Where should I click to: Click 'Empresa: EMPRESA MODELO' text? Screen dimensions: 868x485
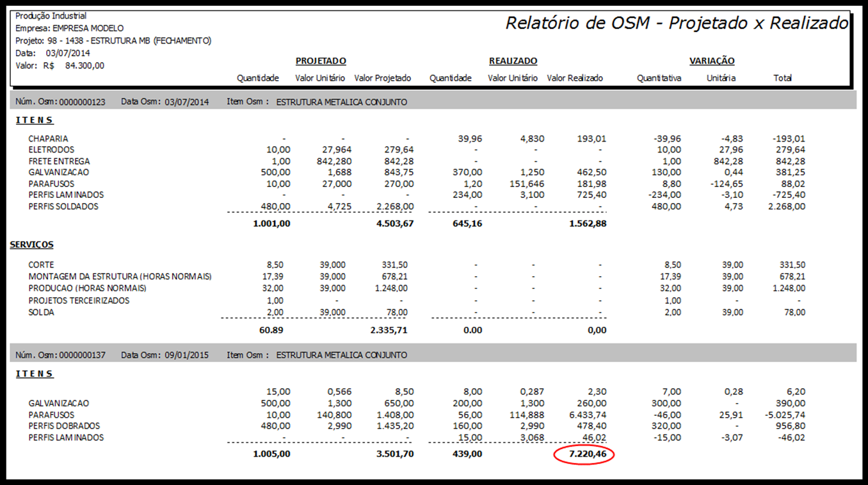pos(70,28)
